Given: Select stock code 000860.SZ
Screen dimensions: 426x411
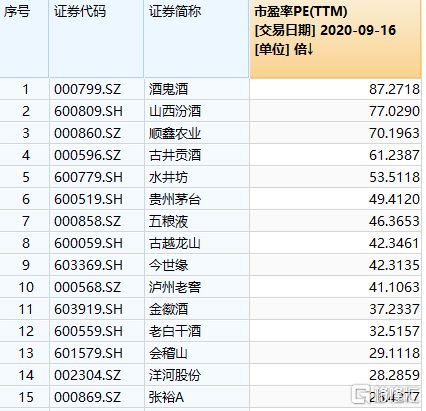Looking at the screenshot, I should click(87, 133).
